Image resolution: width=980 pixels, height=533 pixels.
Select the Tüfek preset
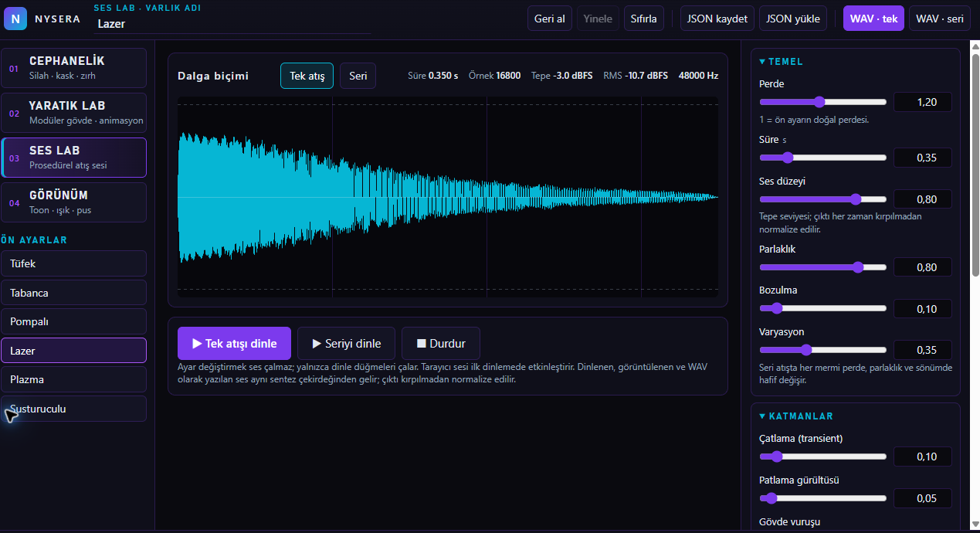tap(73, 263)
